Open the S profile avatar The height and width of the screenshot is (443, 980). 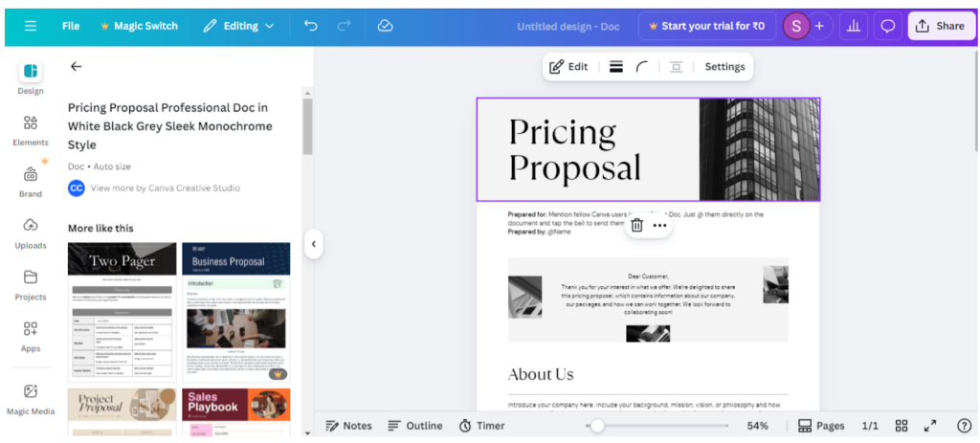795,26
